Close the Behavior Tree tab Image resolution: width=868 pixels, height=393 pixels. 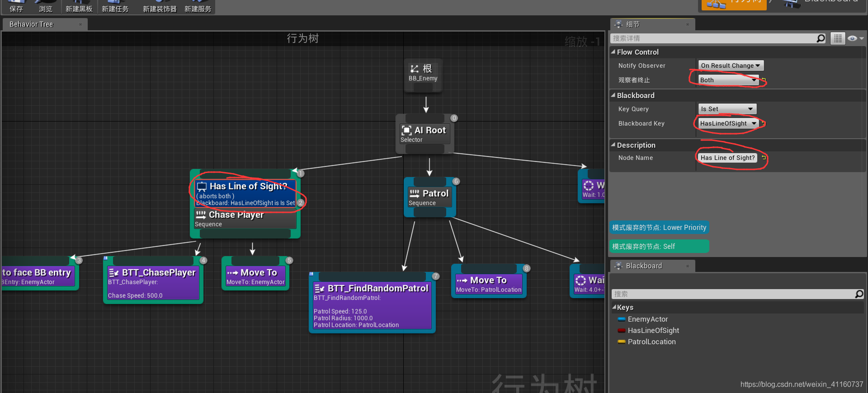tap(80, 24)
